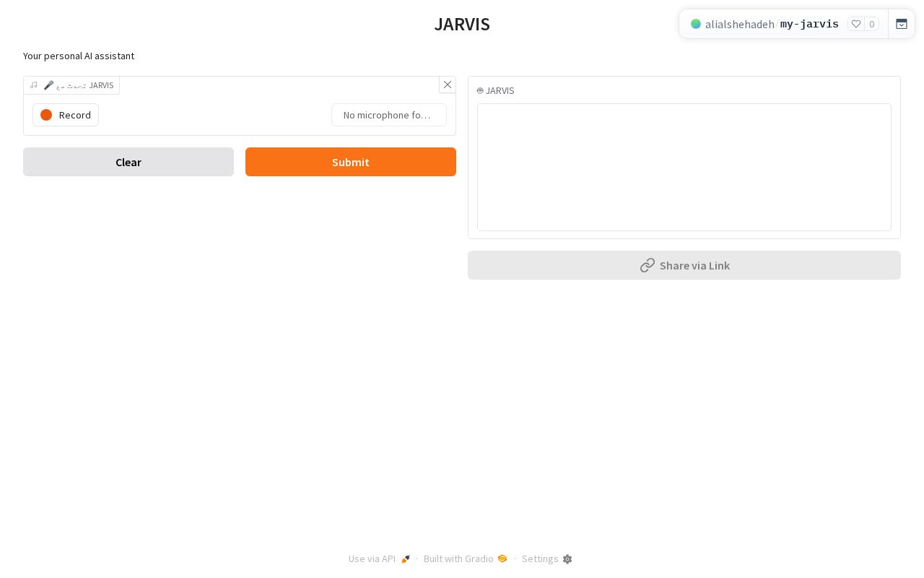Click the 'Your personal AI assistant' text
924x578 pixels.
(x=79, y=56)
